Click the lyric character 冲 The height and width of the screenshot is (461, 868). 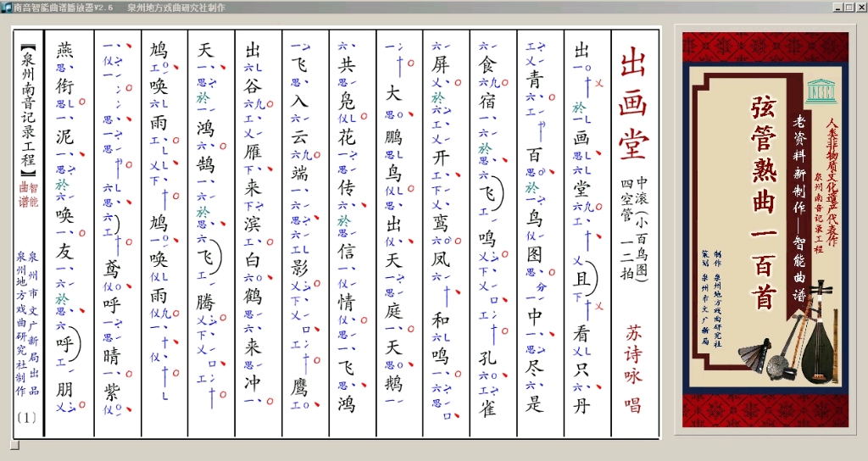(253, 382)
